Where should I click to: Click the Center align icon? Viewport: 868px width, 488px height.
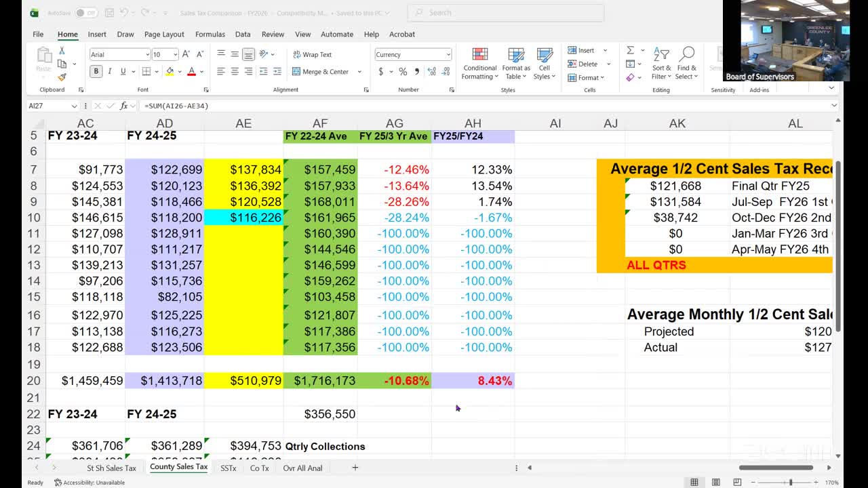tap(235, 72)
